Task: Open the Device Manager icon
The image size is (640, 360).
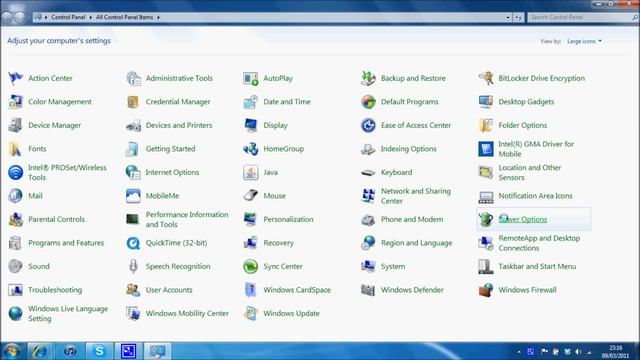Action: (16, 125)
